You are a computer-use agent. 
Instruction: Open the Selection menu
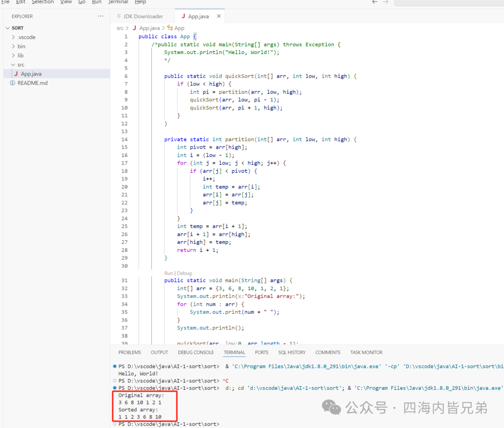[43, 2]
